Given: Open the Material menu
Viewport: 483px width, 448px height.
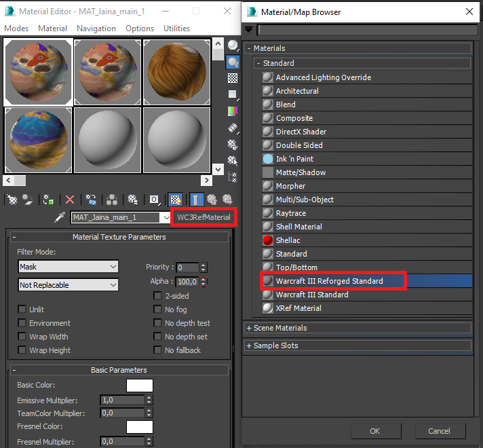Looking at the screenshot, I should pos(52,29).
